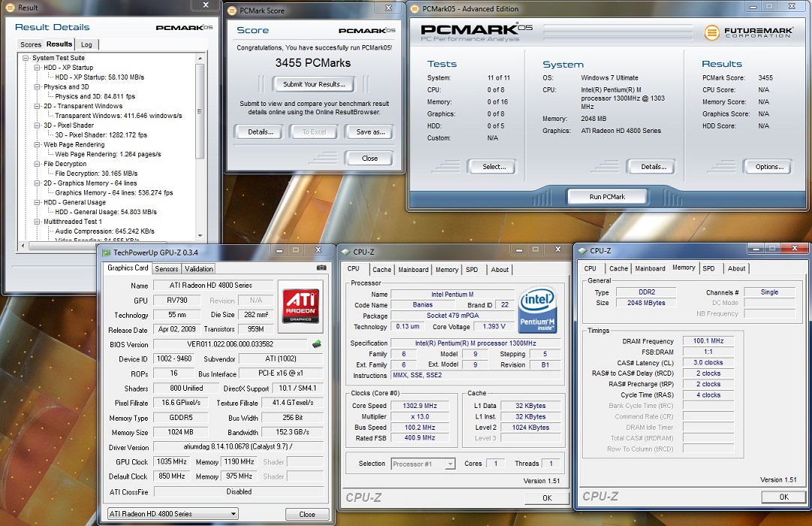The height and width of the screenshot is (526, 812).
Task: Click the Memory Size 2048 MBytes value
Action: point(646,303)
